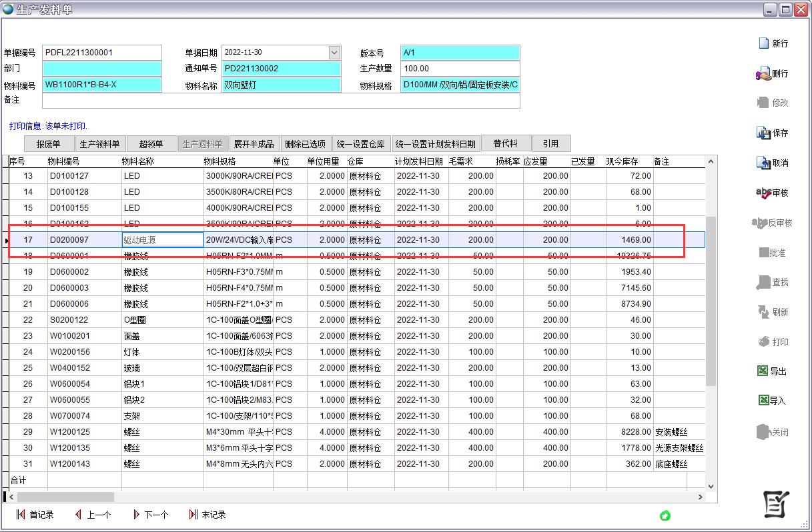The height and width of the screenshot is (532, 812).
Task: Click the 导入 Excel import icon
Action: pyautogui.click(x=763, y=401)
